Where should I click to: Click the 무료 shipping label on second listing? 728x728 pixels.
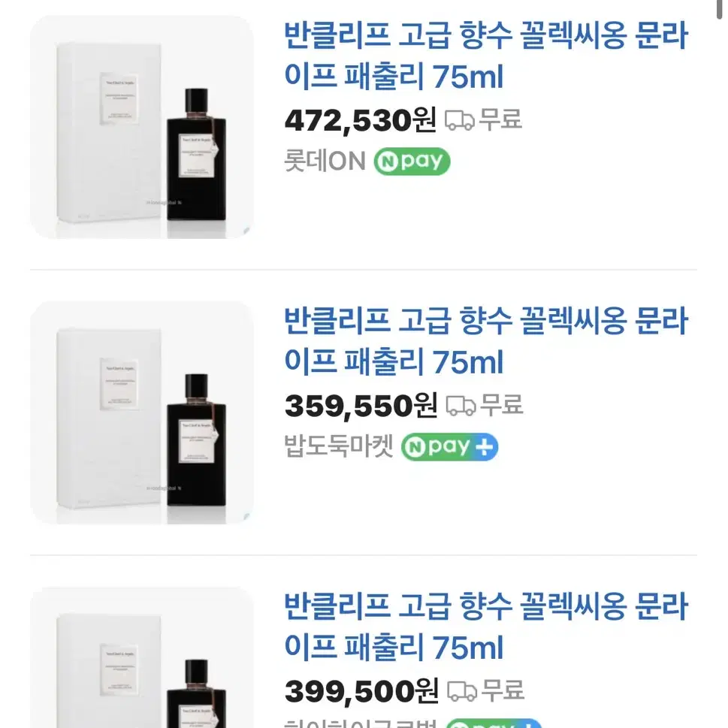(501, 405)
